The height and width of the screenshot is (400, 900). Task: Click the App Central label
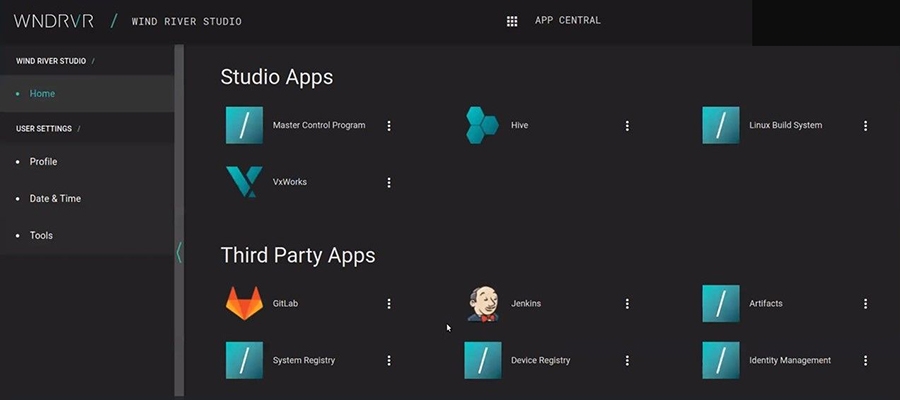[568, 21]
